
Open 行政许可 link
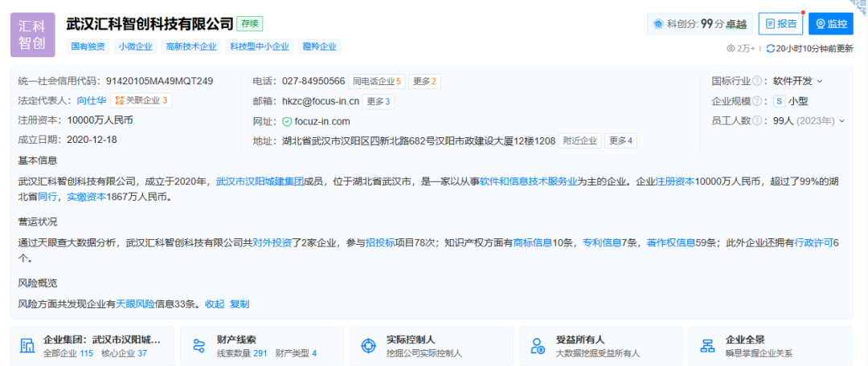point(813,242)
